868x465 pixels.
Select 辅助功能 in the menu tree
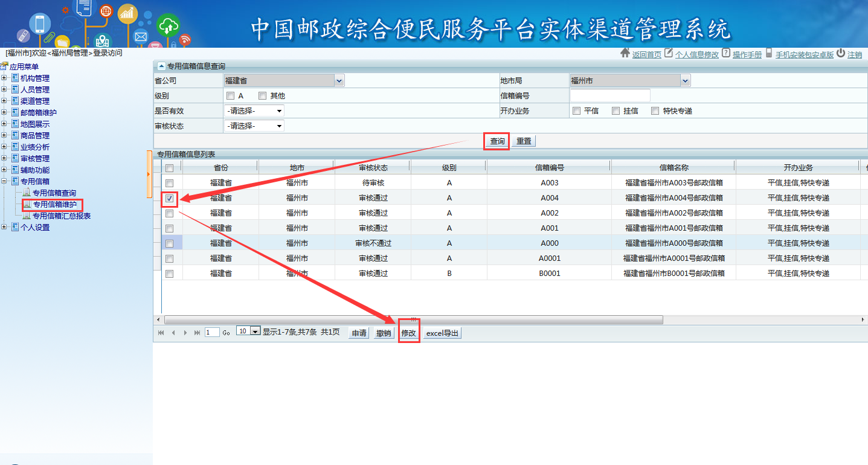pyautogui.click(x=35, y=170)
